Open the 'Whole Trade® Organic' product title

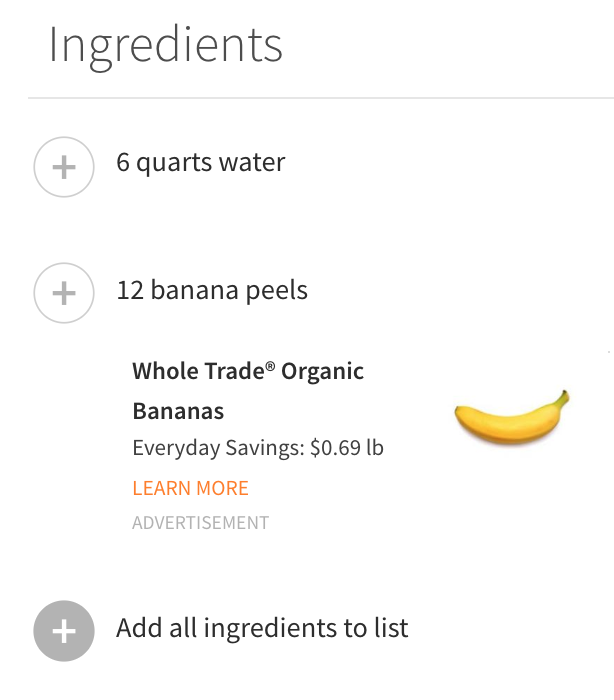click(x=248, y=372)
